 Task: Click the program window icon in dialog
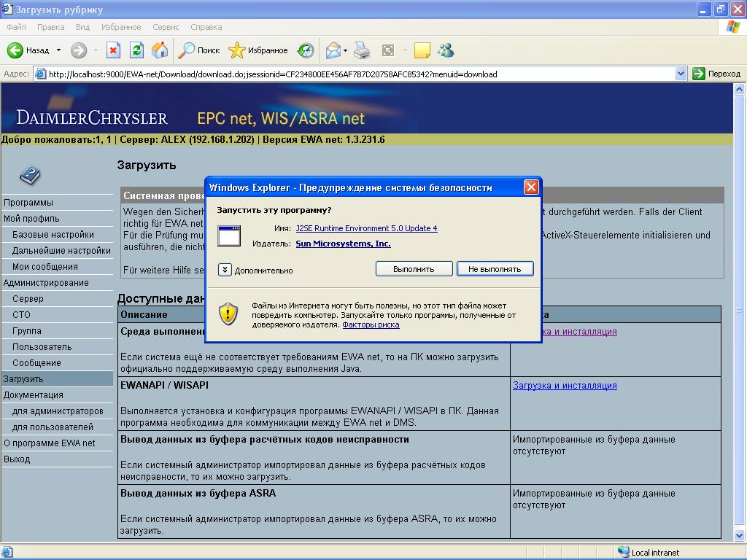(228, 236)
